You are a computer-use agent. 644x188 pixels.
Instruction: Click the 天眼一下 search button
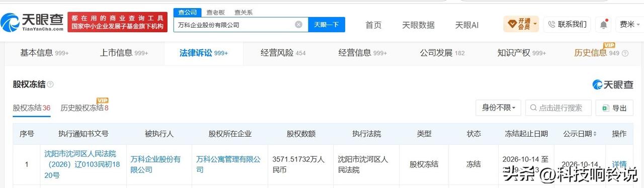tap(327, 24)
